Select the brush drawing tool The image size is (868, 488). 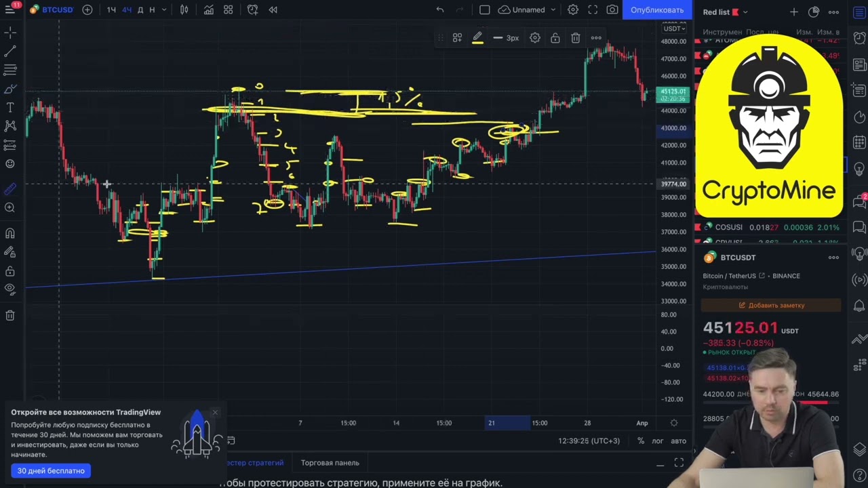(10, 89)
